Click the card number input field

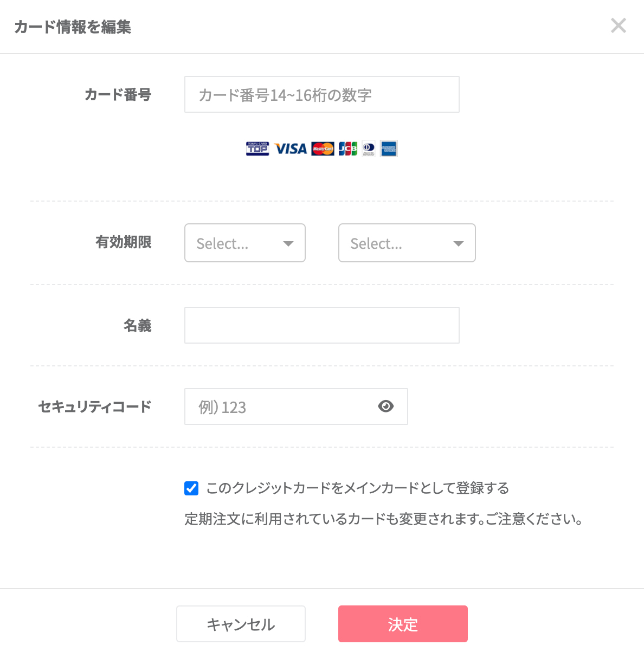[x=321, y=94]
